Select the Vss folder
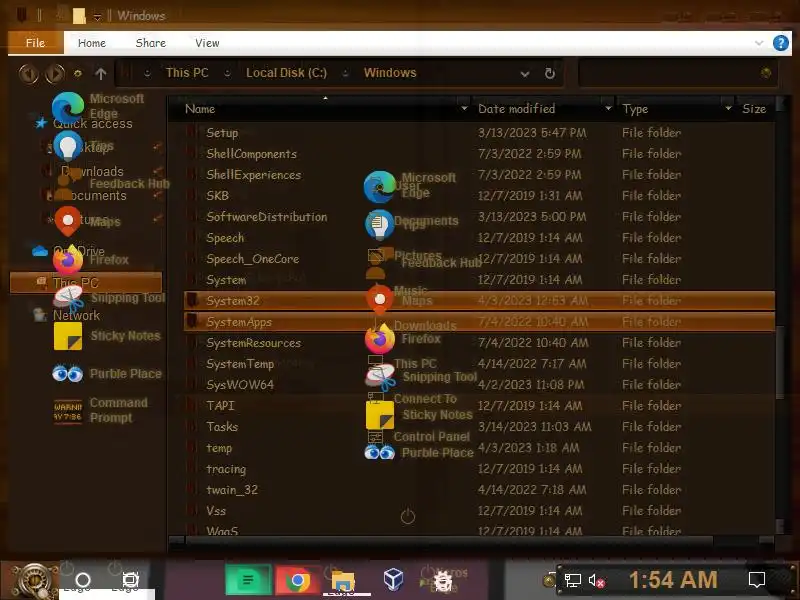This screenshot has height=600, width=800. [x=216, y=511]
